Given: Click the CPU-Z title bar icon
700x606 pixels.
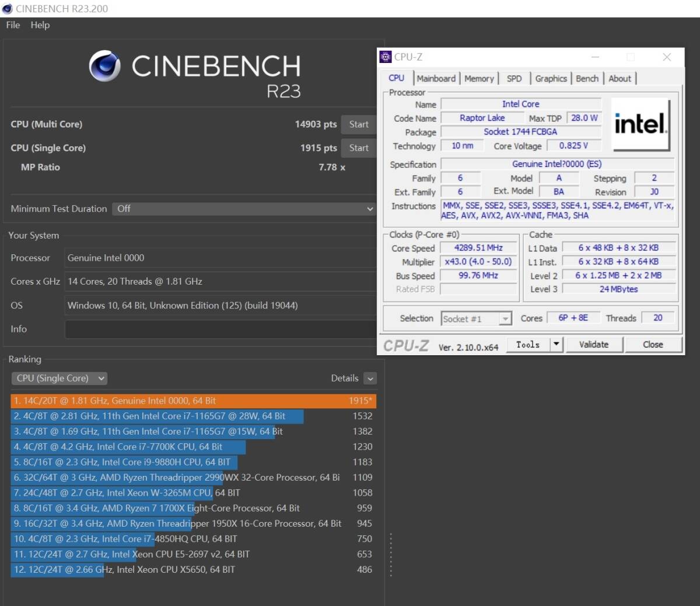Looking at the screenshot, I should click(x=386, y=57).
